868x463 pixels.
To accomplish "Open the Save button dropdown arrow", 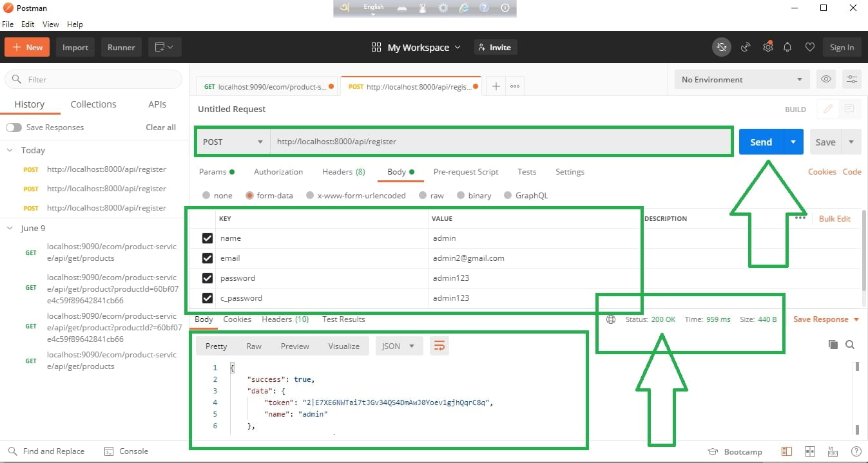I will coord(851,142).
